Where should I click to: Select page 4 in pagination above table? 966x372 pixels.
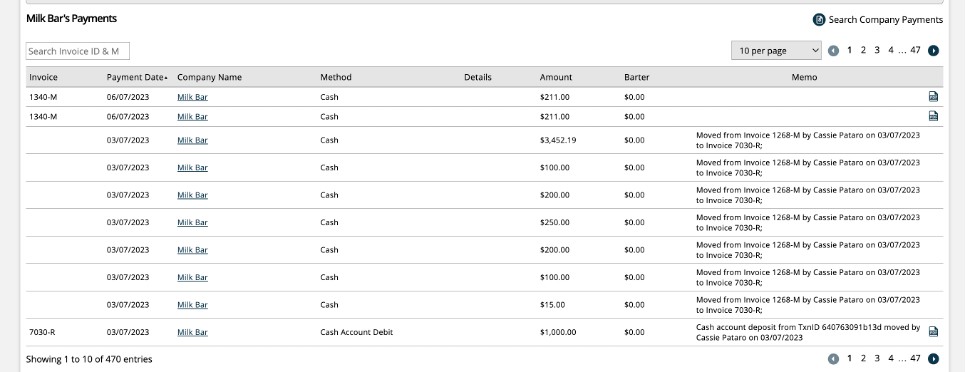pyautogui.click(x=890, y=51)
